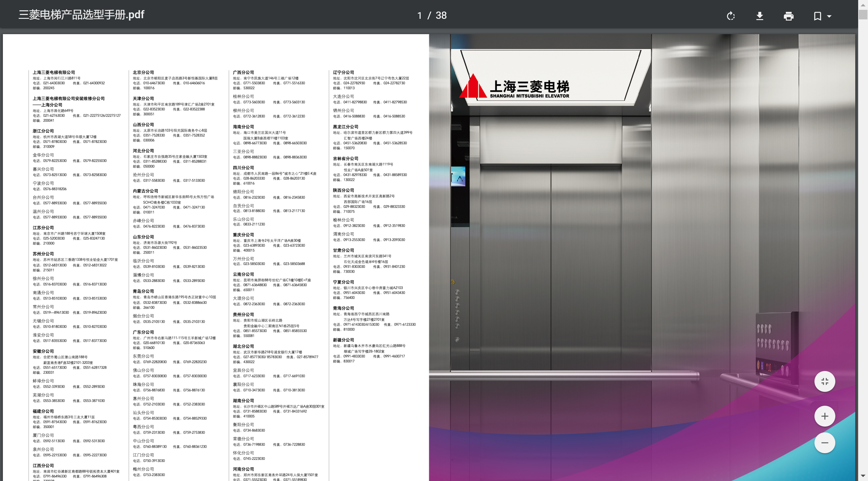Screen dimensions: 868x481
Task: Click the 万州分公司 entry
Action: click(243, 259)
